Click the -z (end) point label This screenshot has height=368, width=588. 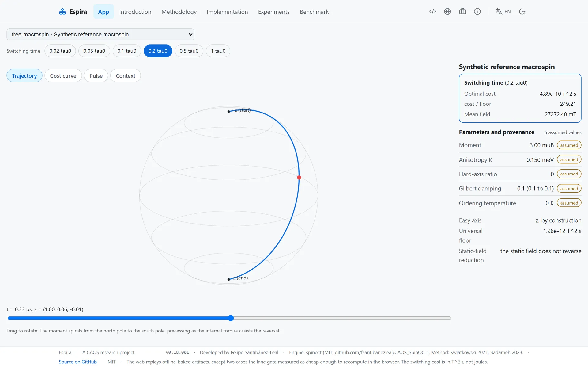(x=240, y=278)
